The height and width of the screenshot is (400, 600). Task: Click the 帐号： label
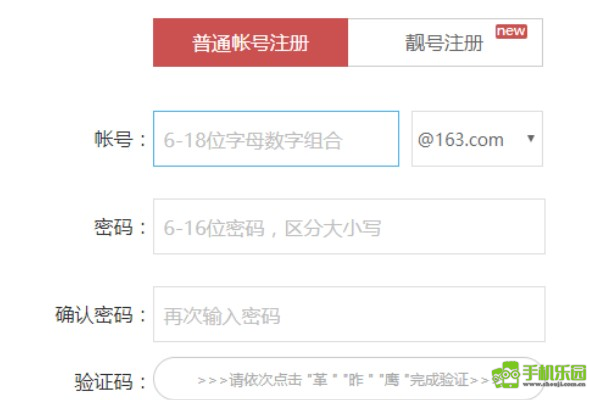[x=120, y=139]
